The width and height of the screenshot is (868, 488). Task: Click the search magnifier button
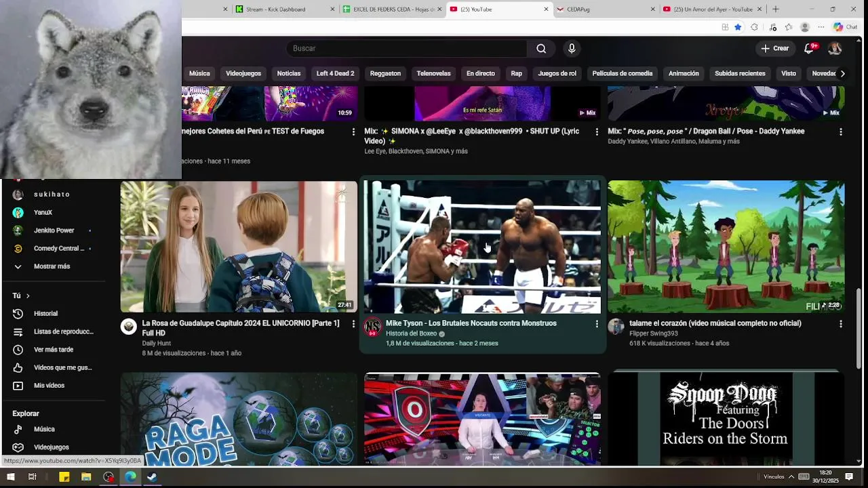(541, 48)
